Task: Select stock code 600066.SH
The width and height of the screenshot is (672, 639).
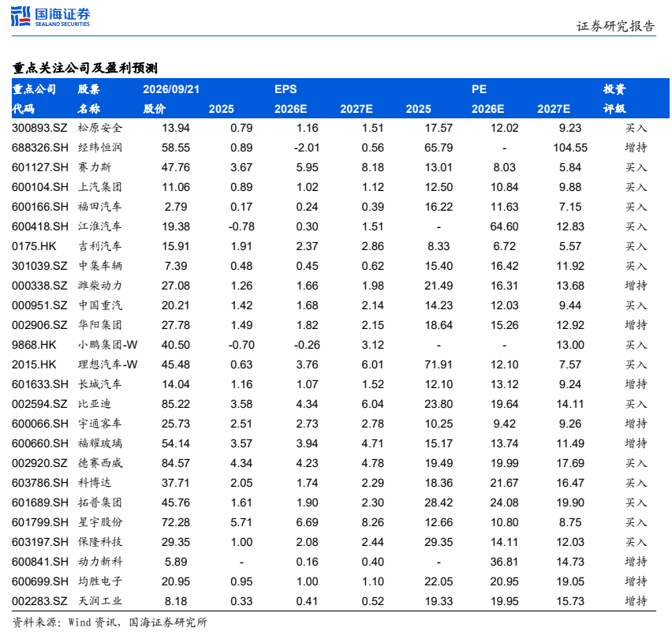Action: point(40,424)
